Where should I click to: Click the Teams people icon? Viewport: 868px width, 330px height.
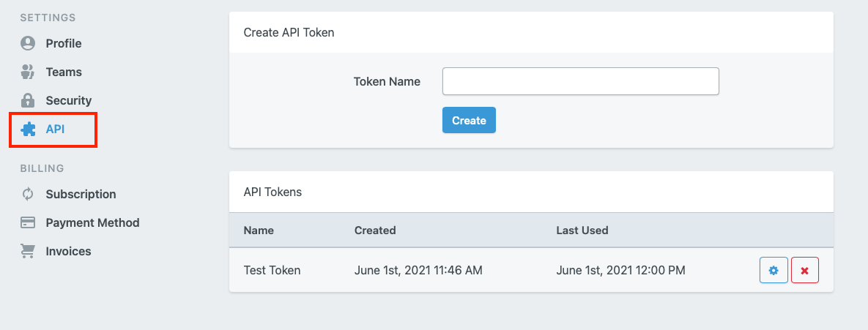(x=28, y=72)
